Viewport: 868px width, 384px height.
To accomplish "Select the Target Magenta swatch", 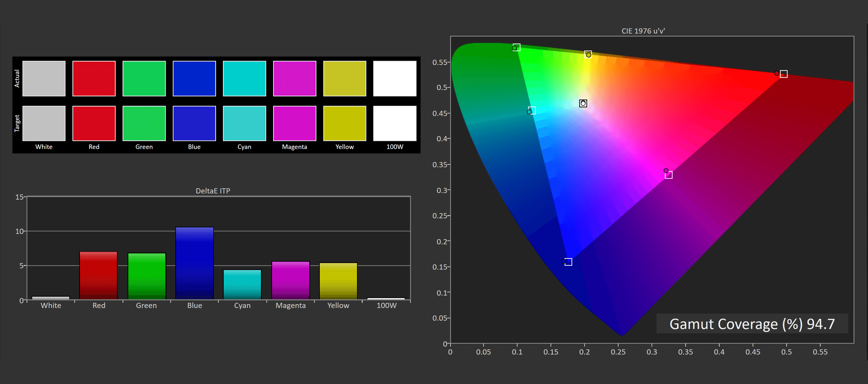I will [x=294, y=123].
